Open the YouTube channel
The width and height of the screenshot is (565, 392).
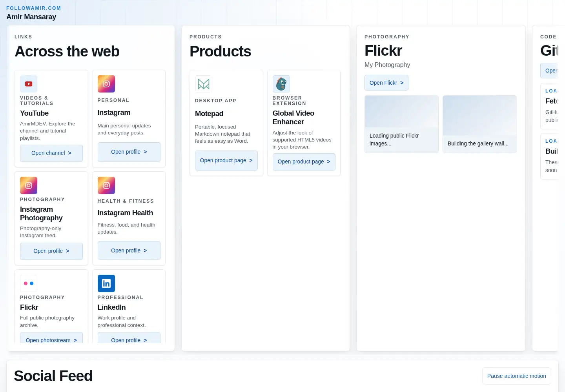[x=51, y=153]
